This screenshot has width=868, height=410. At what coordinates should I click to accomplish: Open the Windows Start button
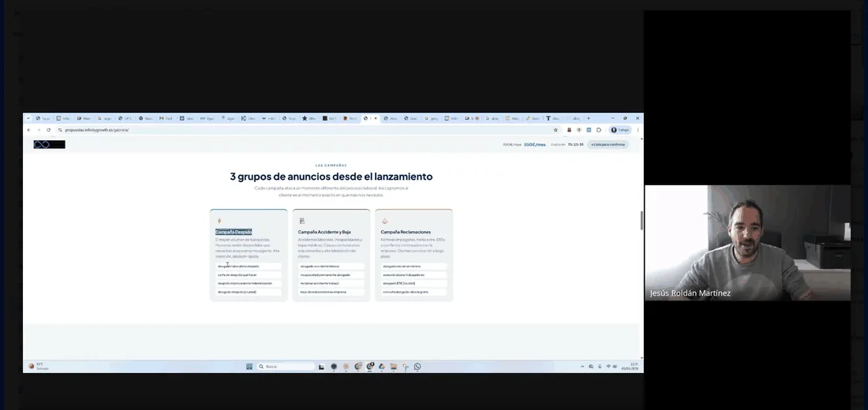(249, 367)
